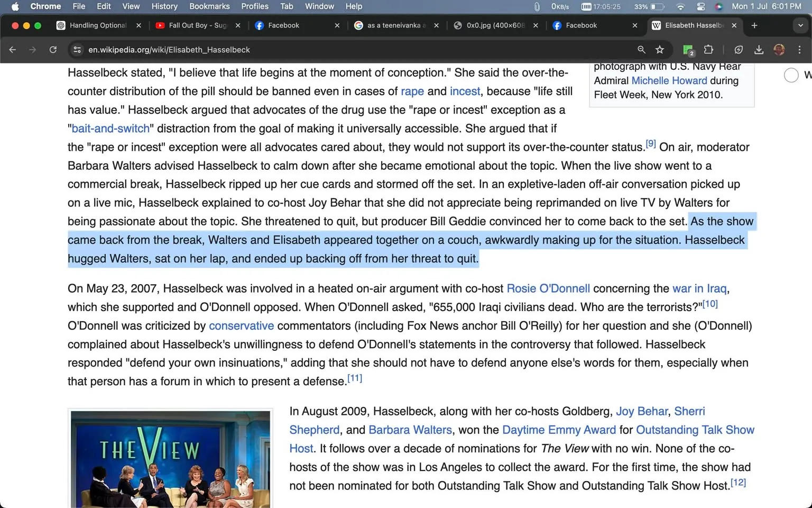
Task: Open the 'conservative' link
Action: (242, 326)
